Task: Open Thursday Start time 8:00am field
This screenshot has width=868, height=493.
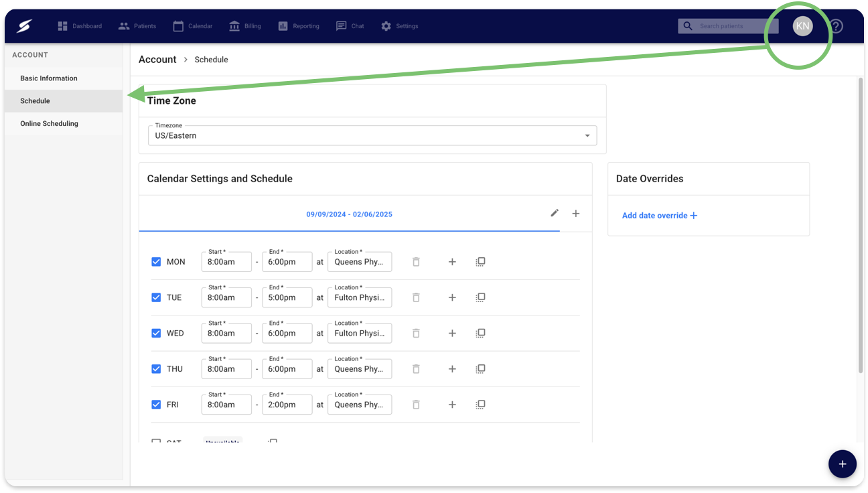Action: (x=226, y=369)
